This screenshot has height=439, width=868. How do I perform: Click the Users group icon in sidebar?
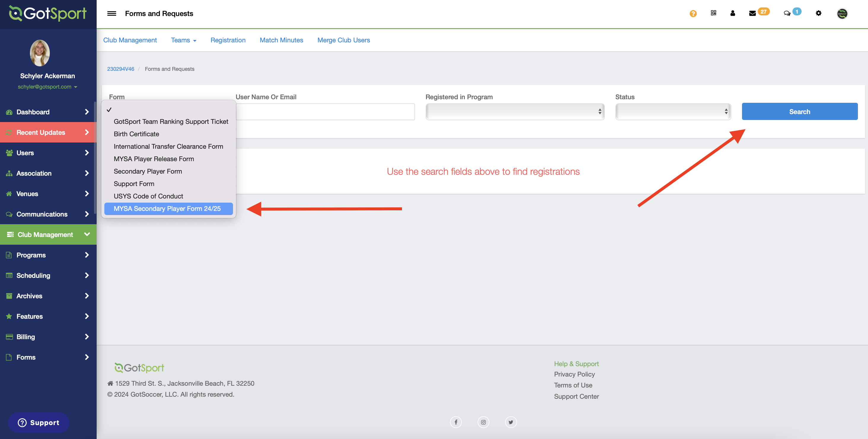9,153
